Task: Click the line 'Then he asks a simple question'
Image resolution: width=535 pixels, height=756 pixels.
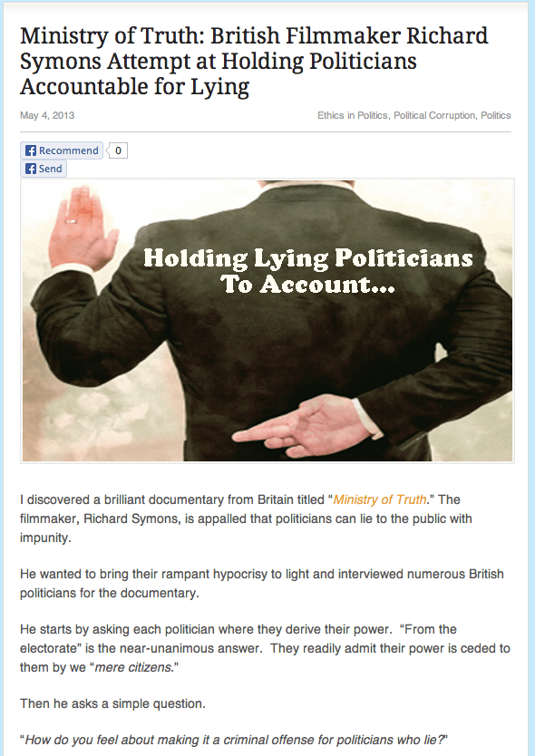Action: click(x=112, y=703)
